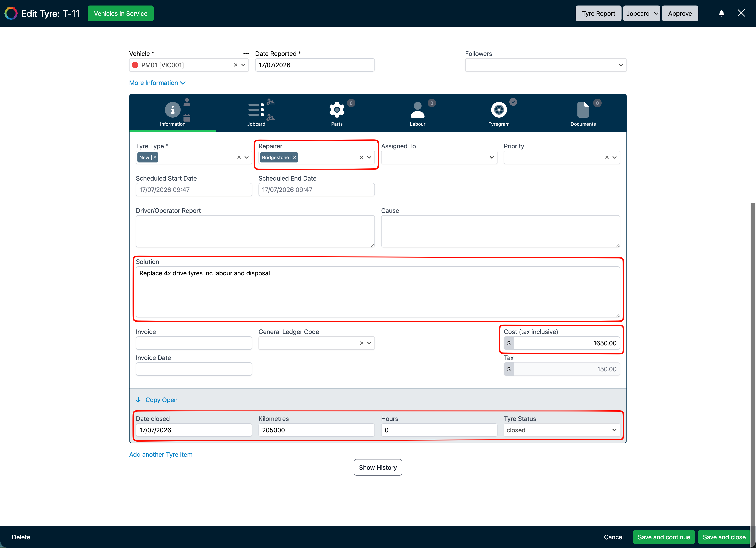756x548 pixels.
Task: Expand the Priority dropdown arrow
Action: (615, 157)
